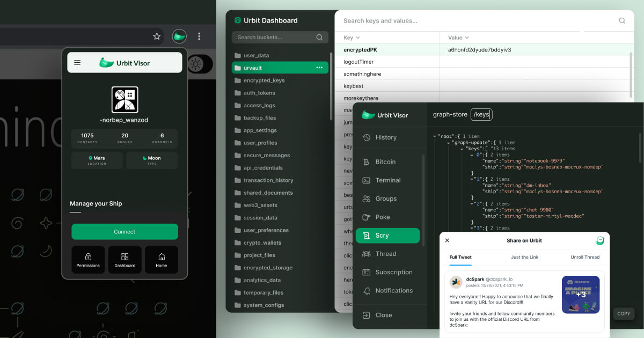Collapse the "keys" JSON array
This screenshot has width=644, height=338.
(x=462, y=149)
